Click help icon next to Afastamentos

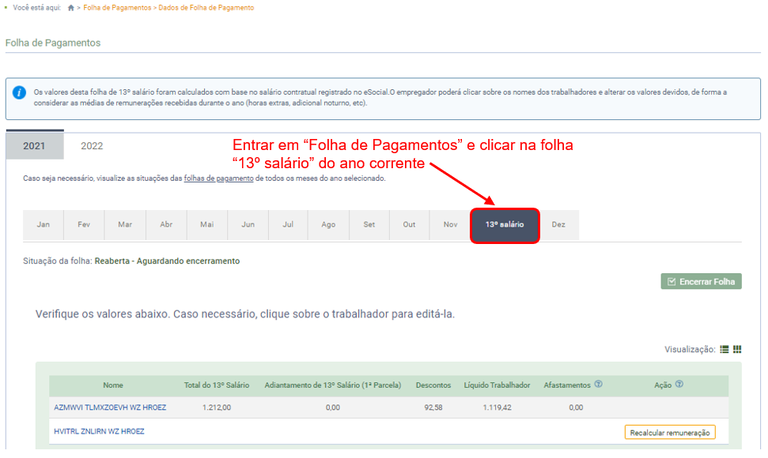(598, 384)
